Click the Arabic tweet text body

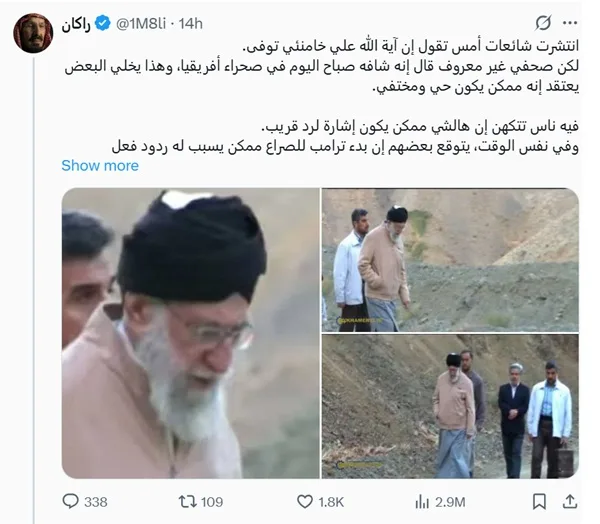tap(321, 96)
